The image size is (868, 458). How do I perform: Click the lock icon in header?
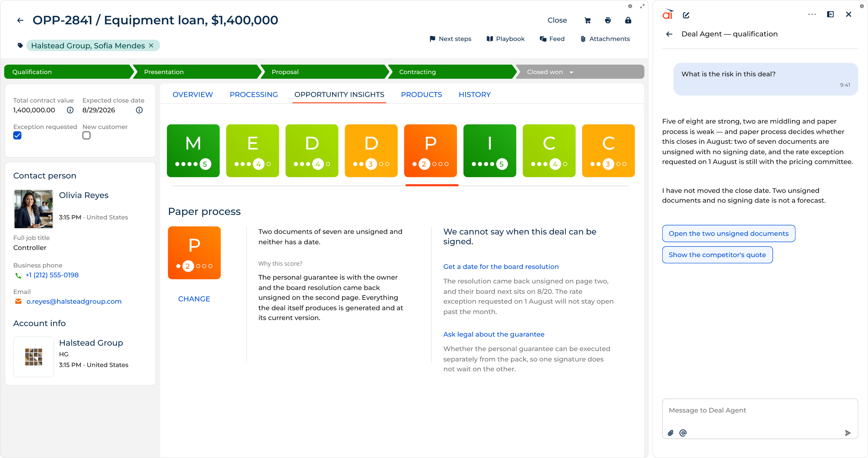pyautogui.click(x=628, y=20)
